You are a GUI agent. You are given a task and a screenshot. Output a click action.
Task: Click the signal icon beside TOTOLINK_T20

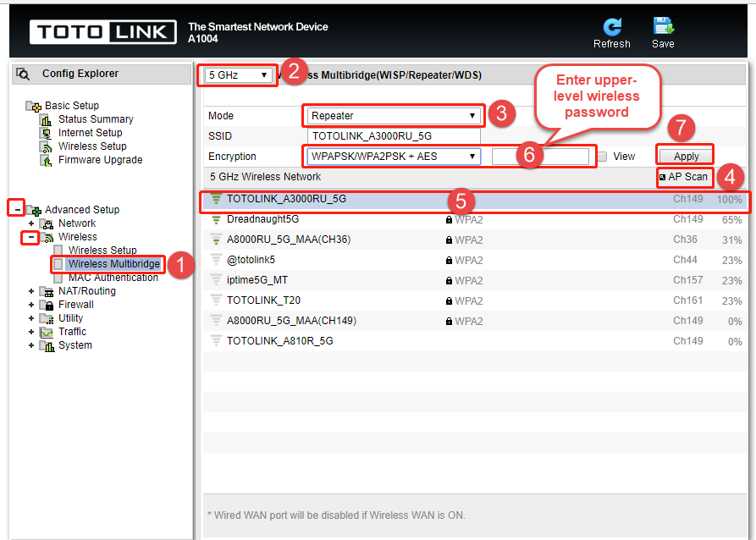(x=216, y=300)
